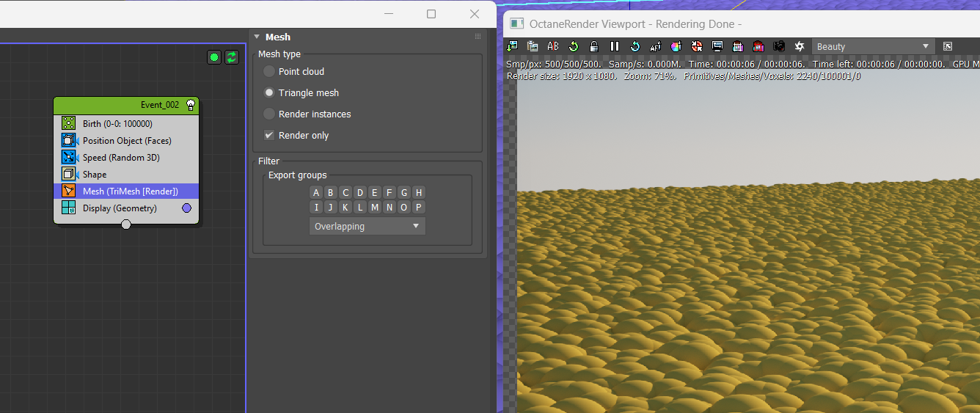Click the red target picker icon
This screenshot has width=980, height=413.
coord(697,46)
